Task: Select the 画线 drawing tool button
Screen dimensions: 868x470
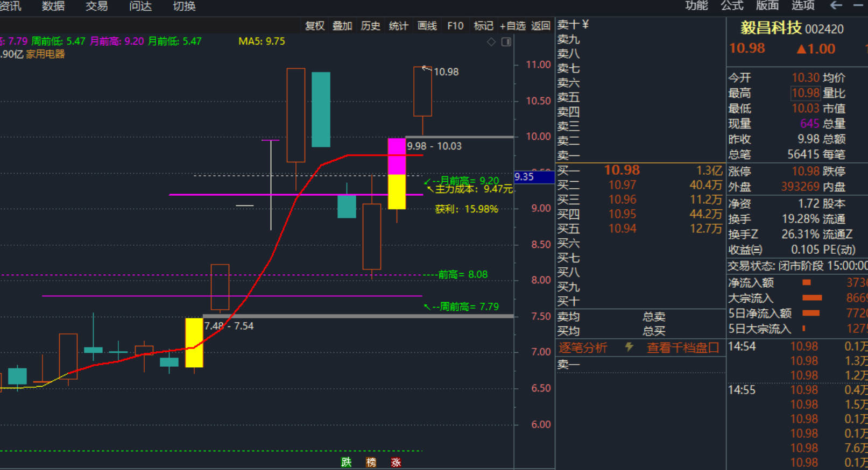Action: pyautogui.click(x=427, y=26)
